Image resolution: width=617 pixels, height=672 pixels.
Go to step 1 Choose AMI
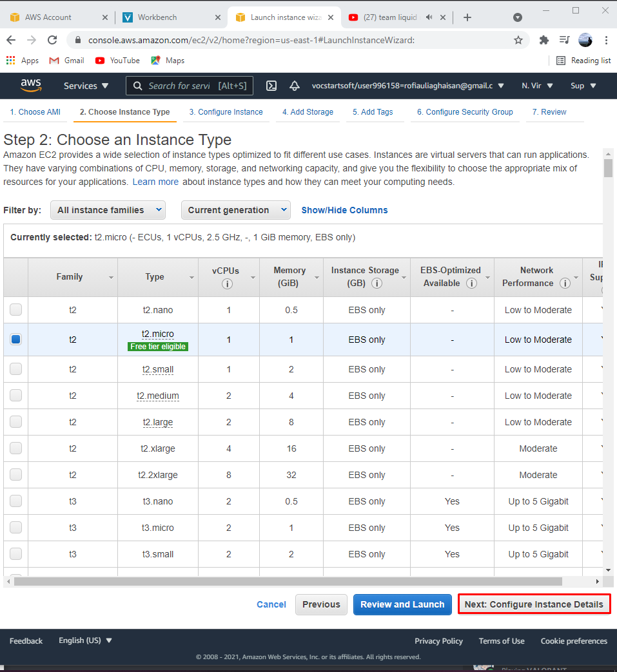tap(35, 112)
